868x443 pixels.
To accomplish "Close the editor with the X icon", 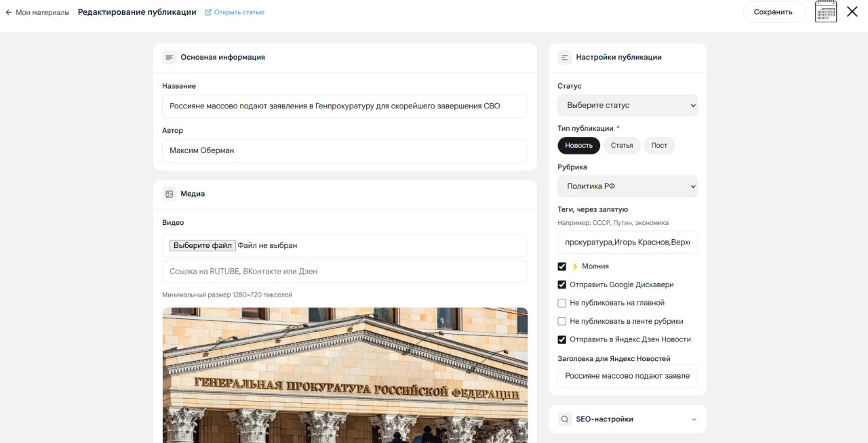I will tap(852, 12).
